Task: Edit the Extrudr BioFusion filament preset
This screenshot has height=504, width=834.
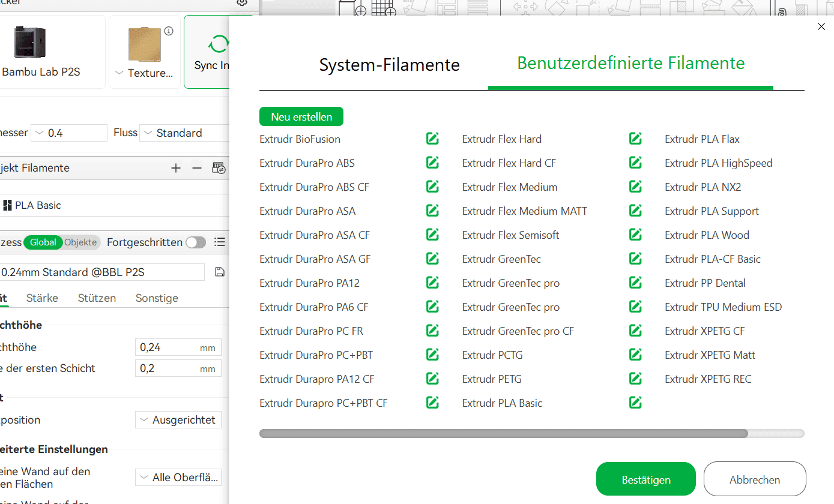Action: point(432,139)
